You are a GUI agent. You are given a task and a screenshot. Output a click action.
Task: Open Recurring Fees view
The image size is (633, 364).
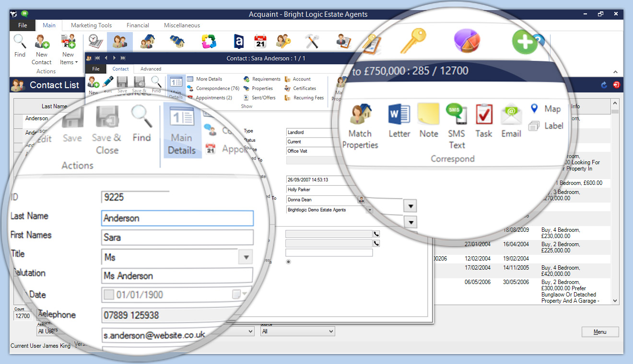(305, 98)
